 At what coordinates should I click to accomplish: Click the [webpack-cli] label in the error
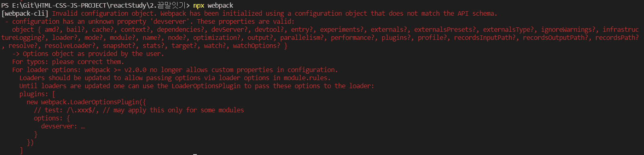[x=25, y=13]
